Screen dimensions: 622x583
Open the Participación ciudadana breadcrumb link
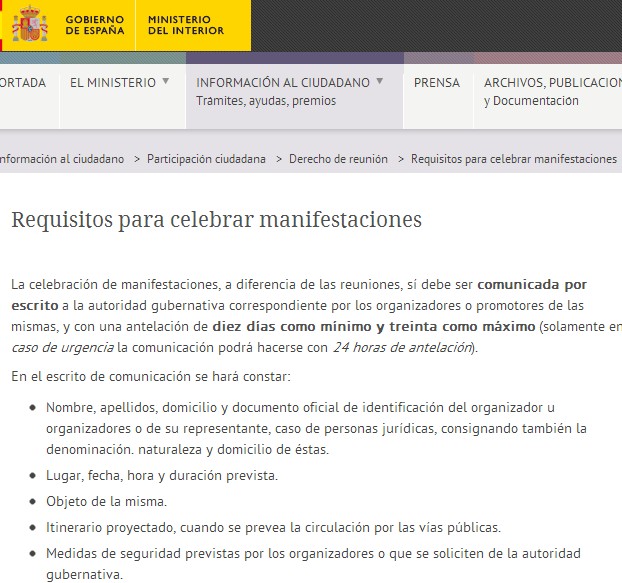tap(206, 159)
